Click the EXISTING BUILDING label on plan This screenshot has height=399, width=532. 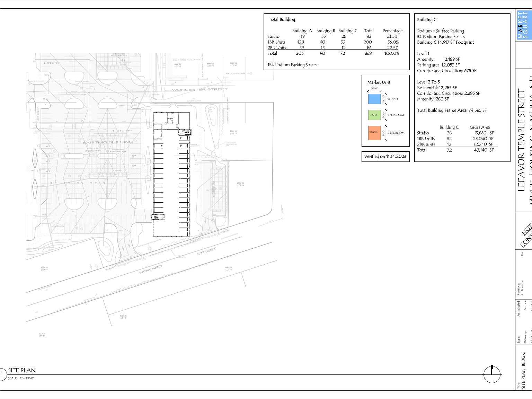coord(107,142)
